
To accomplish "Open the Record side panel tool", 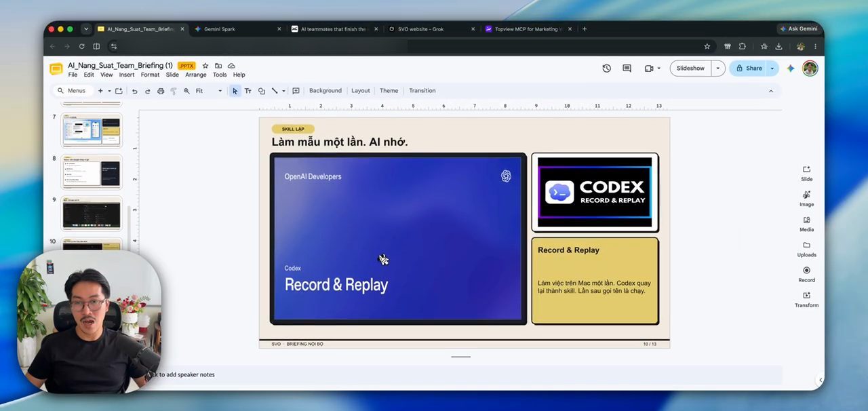I will tap(806, 274).
